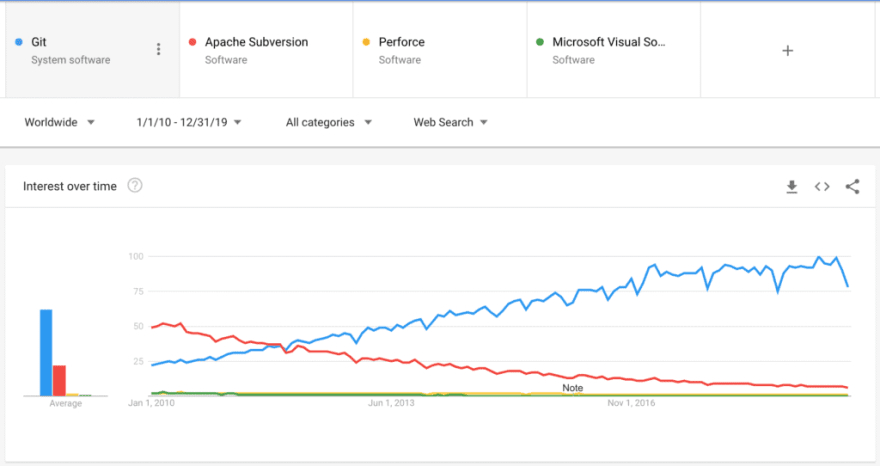
Task: Open the Worldwide region dropdown
Action: tap(59, 122)
